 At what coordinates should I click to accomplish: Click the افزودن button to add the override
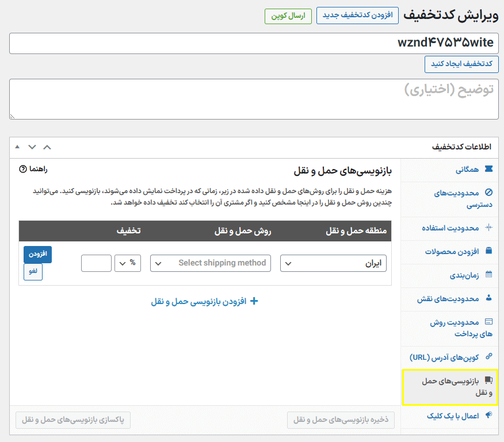pos(37,254)
